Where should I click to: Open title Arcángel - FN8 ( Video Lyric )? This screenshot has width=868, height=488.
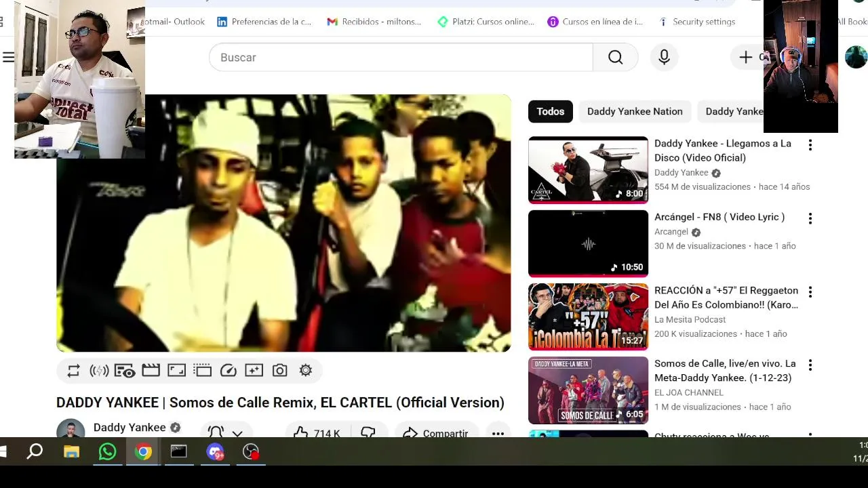coord(719,217)
